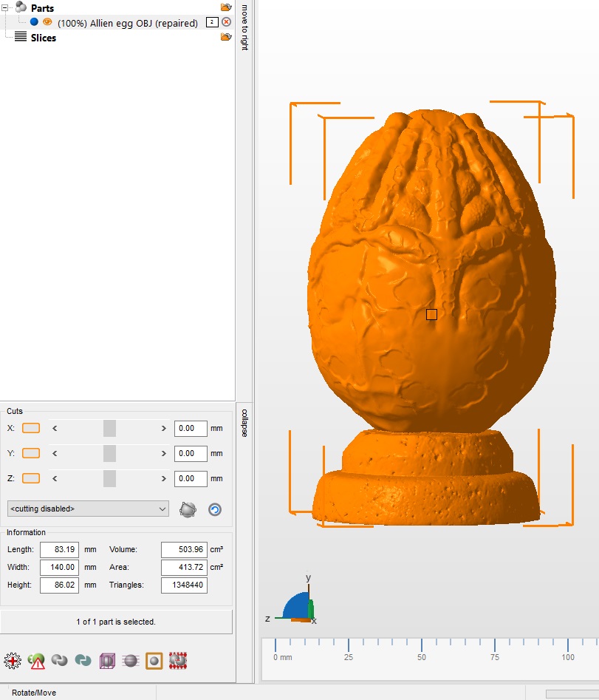Click the move to right vertical tab
This screenshot has height=700, width=599.
point(243,26)
